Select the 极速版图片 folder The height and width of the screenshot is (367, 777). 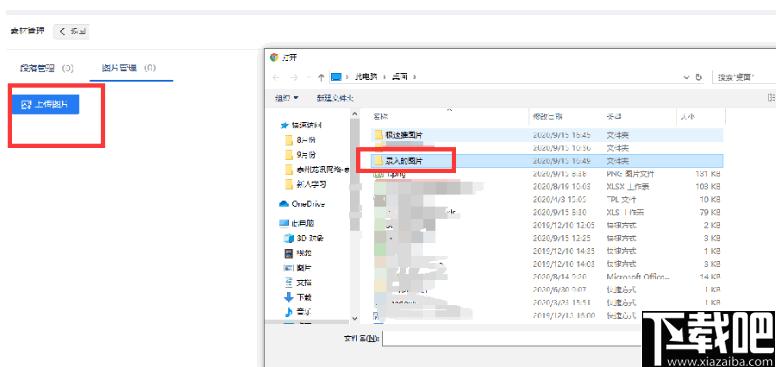tap(548, 135)
